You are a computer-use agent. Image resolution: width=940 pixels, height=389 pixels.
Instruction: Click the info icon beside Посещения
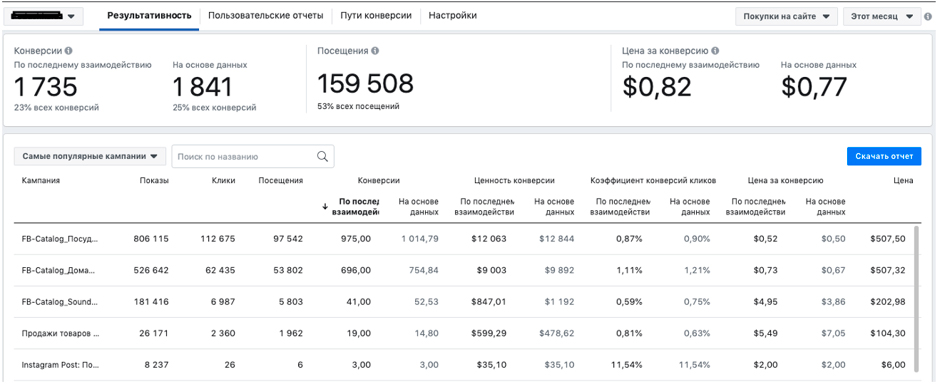click(375, 51)
